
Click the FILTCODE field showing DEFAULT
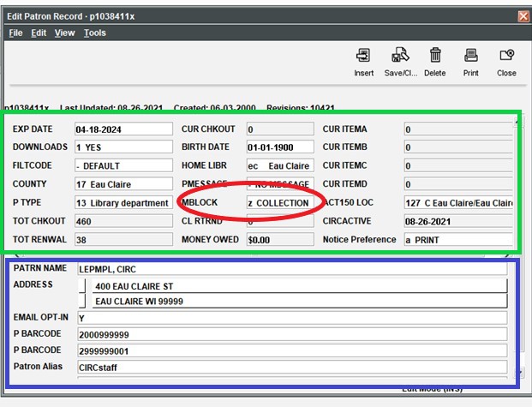point(123,165)
